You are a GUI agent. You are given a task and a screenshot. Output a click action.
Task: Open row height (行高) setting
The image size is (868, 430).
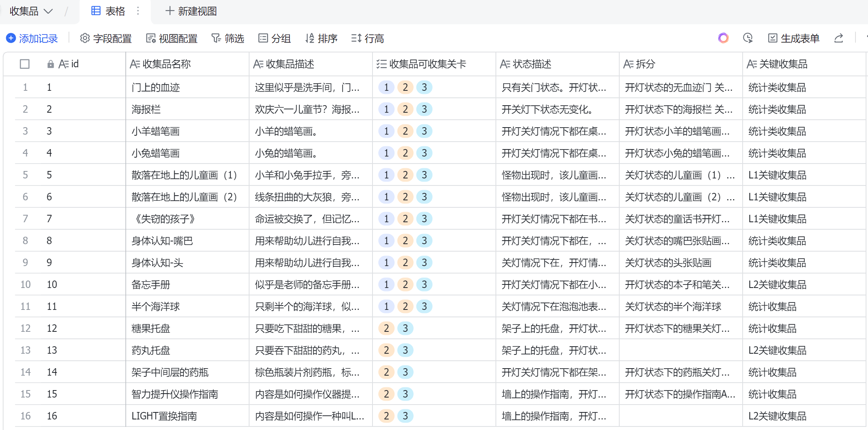click(367, 38)
